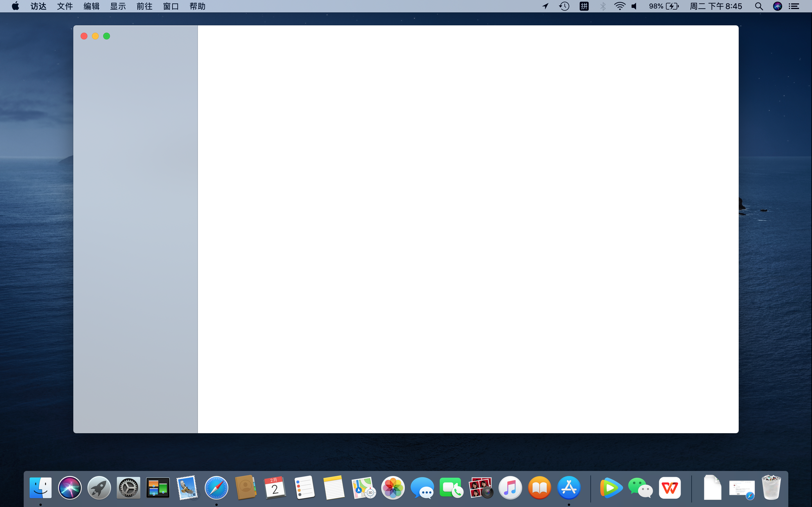This screenshot has width=812, height=507.
Task: Open WPS Office from the Dock
Action: click(x=670, y=487)
